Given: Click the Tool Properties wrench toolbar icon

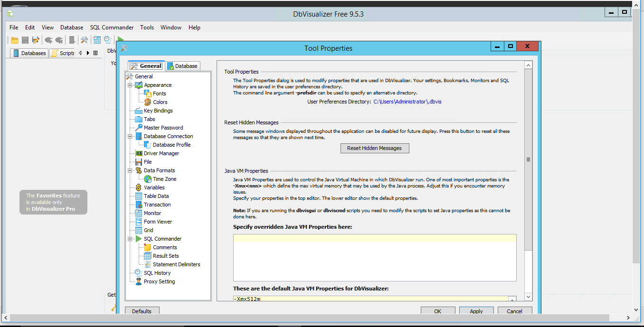Looking at the screenshot, I should click(x=84, y=40).
